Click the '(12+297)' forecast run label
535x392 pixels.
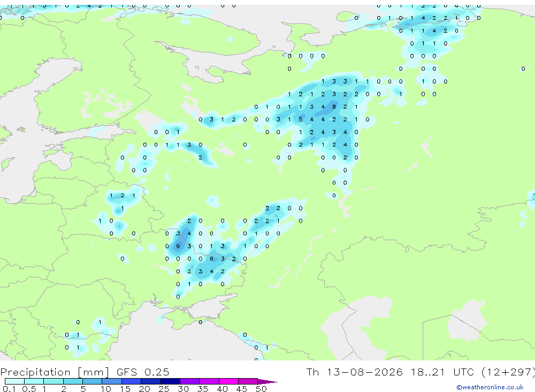coord(508,372)
